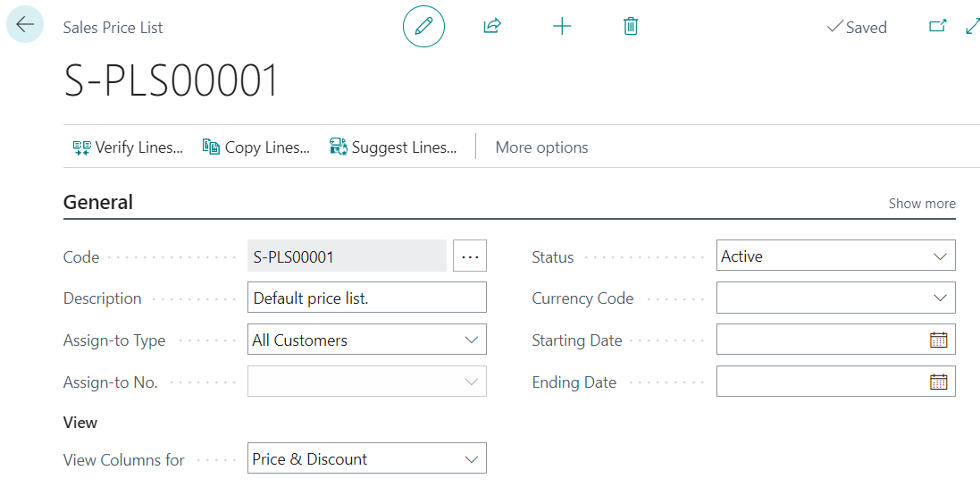Click Show more link in General

point(921,204)
